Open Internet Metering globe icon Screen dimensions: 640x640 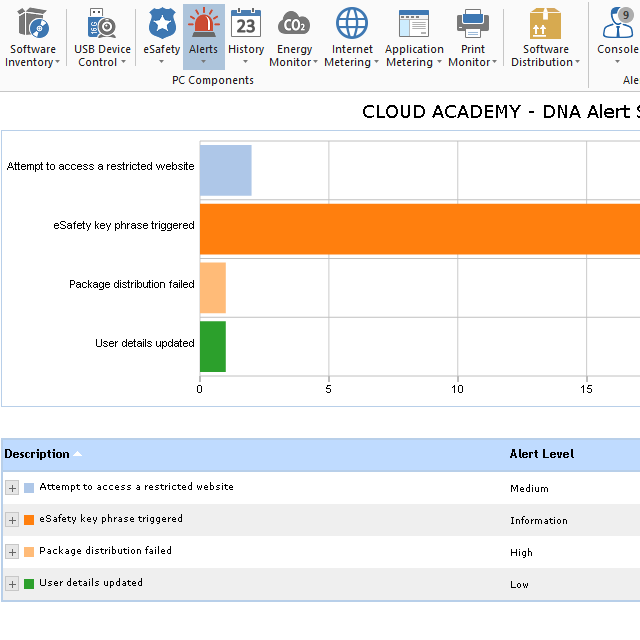point(351,24)
